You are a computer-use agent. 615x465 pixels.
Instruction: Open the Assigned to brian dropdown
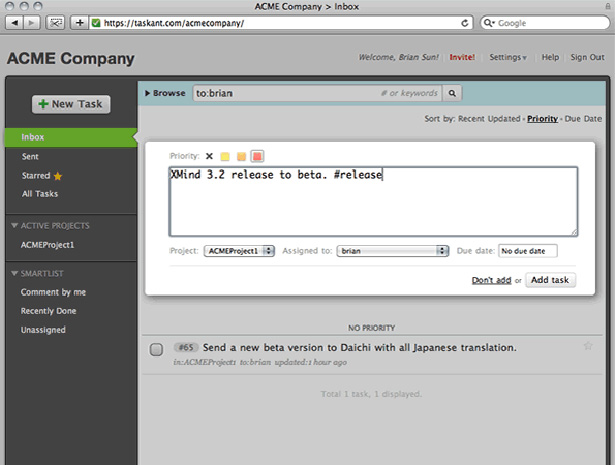tap(392, 251)
